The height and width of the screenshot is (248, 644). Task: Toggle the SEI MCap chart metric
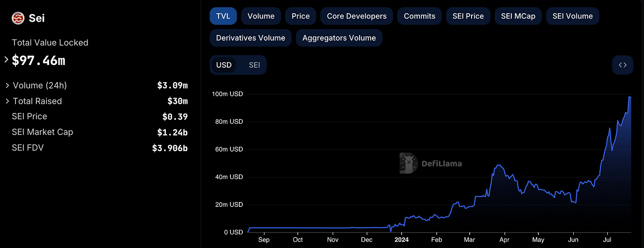click(518, 16)
